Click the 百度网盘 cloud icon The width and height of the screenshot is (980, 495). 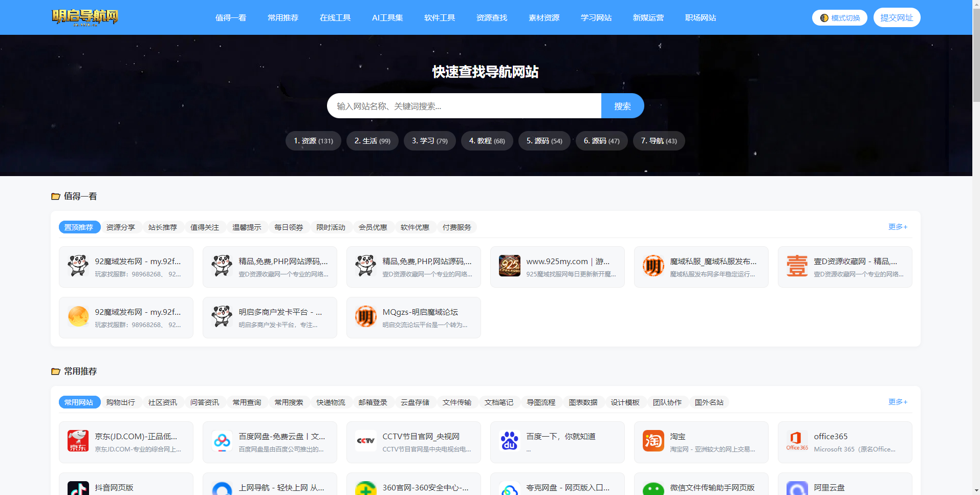(x=222, y=441)
